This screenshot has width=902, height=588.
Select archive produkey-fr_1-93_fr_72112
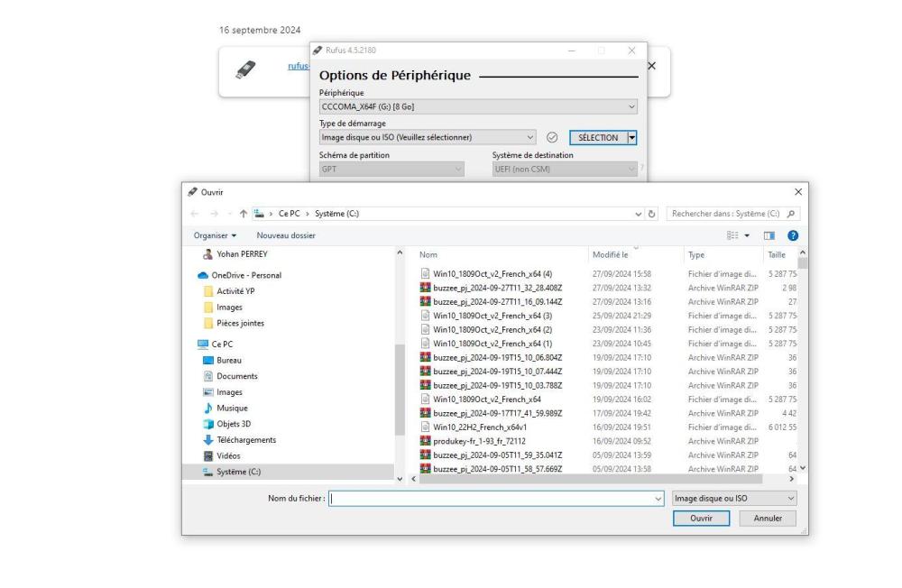[479, 441]
